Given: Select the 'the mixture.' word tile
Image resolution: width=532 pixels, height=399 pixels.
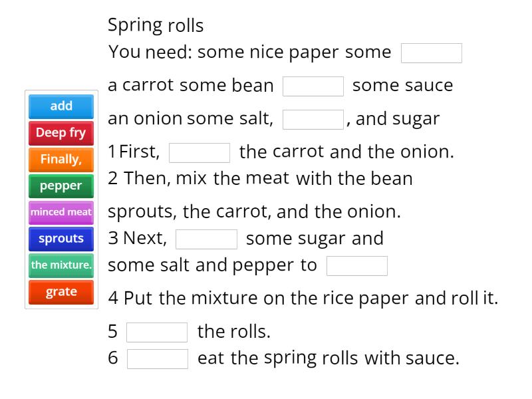Looking at the screenshot, I should 61,265.
